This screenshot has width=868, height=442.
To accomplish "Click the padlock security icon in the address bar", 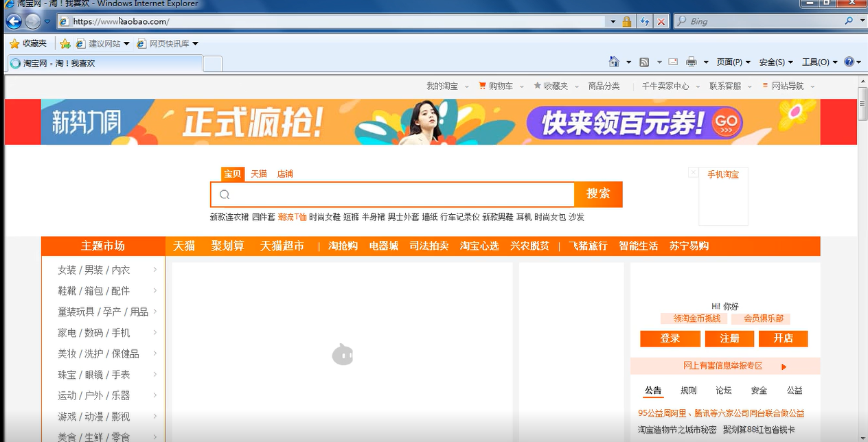I will pyautogui.click(x=626, y=21).
